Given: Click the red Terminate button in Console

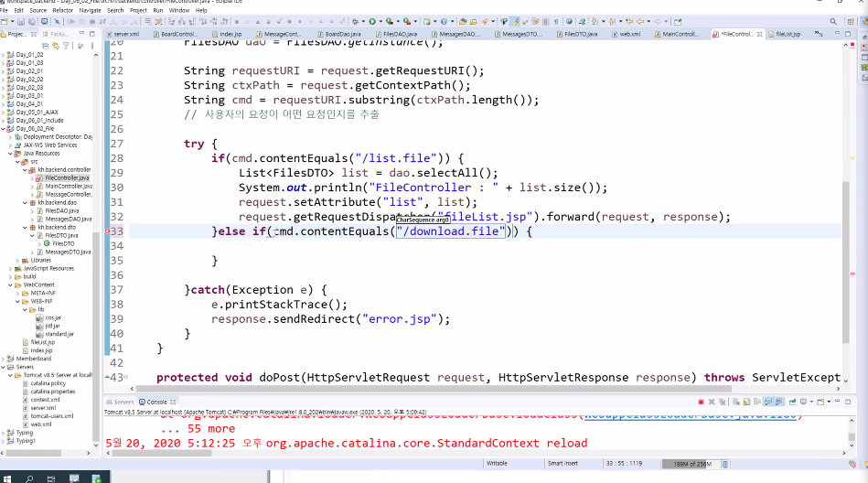Looking at the screenshot, I should pos(701,402).
